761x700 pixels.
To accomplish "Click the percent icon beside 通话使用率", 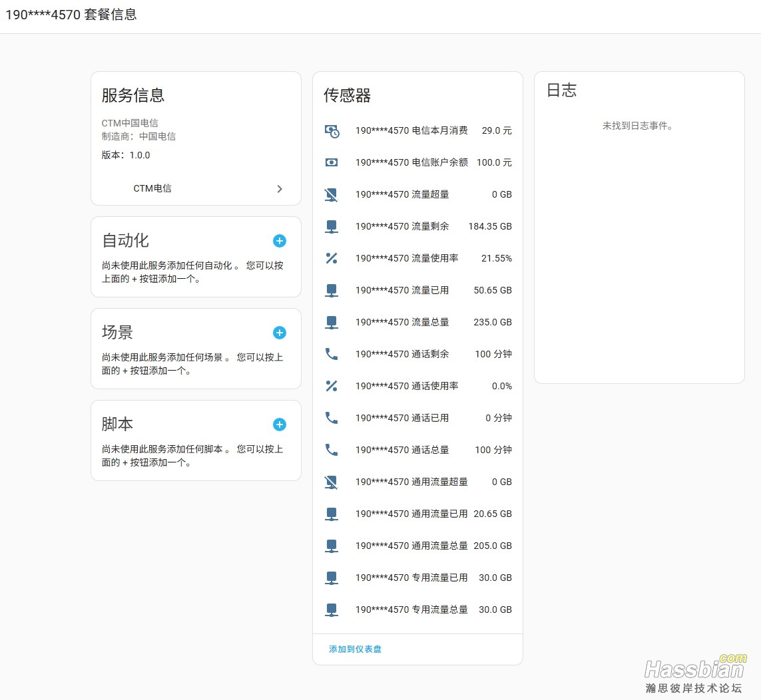I will tap(332, 386).
